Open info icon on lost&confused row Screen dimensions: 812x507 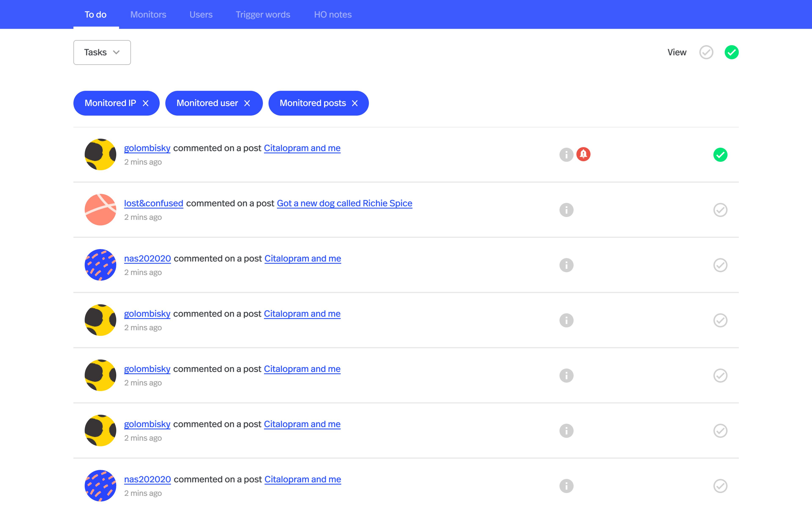click(x=566, y=210)
